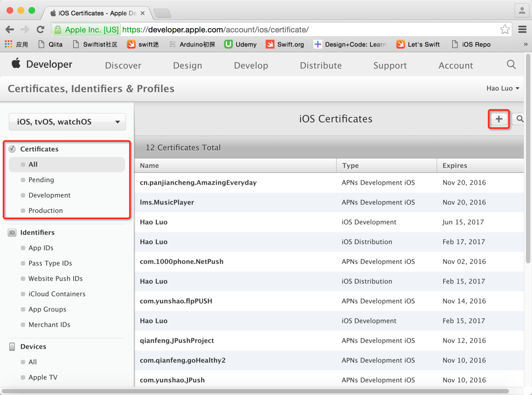
Task: Click the Apple logo in navigation
Action: [x=16, y=64]
